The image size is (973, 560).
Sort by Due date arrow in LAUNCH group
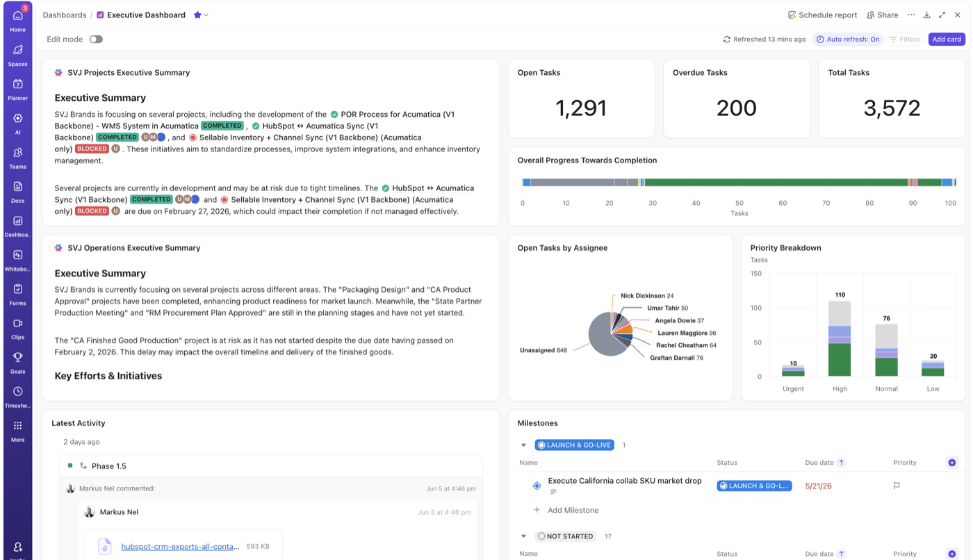pyautogui.click(x=841, y=463)
